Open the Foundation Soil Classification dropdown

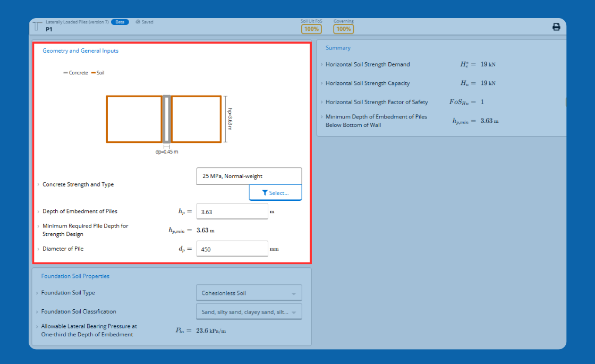(249, 312)
